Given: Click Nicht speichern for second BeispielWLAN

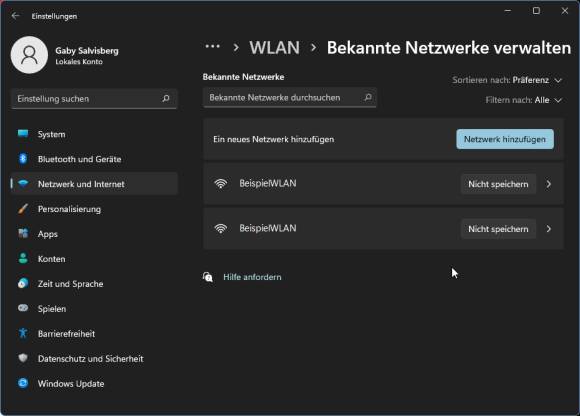Looking at the screenshot, I should [498, 229].
